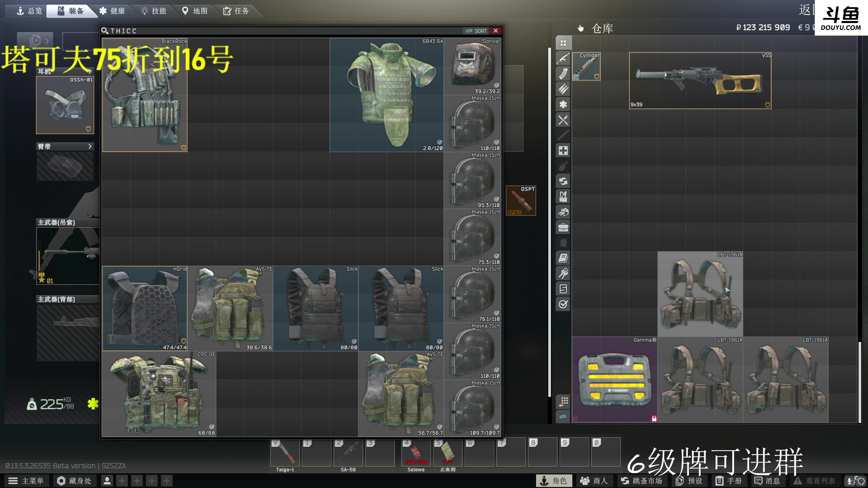Select the GSSh-01 headset in earpiece slot
The height and width of the screenshot is (488, 868).
click(x=65, y=105)
